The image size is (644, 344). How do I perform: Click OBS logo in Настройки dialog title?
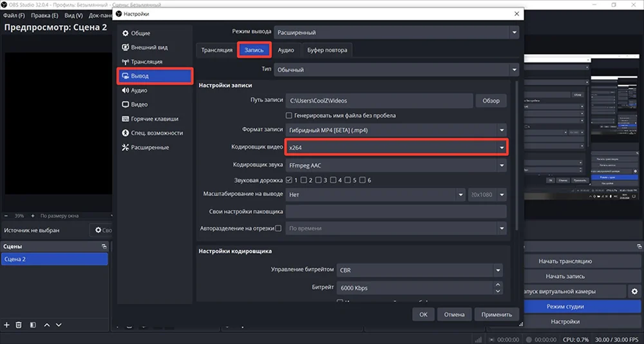click(119, 14)
